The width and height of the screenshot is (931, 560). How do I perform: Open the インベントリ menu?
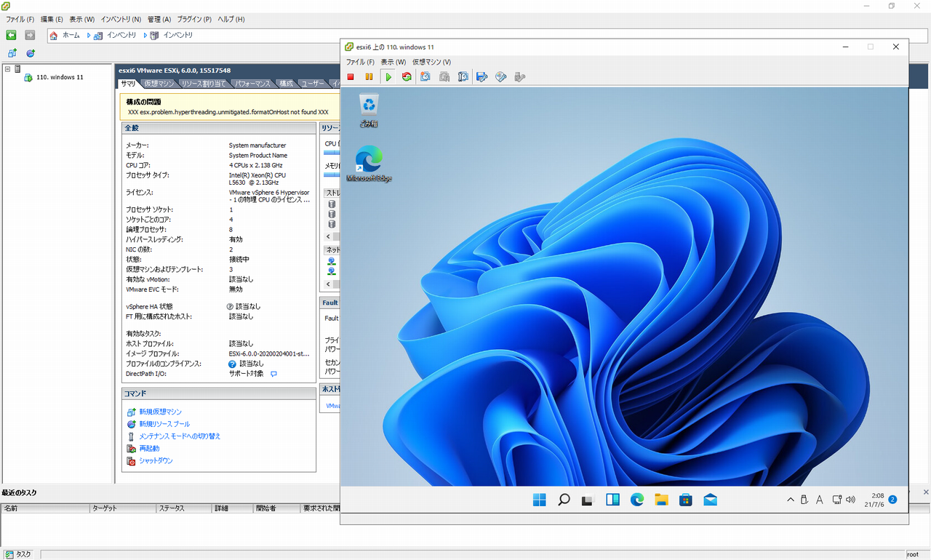click(x=121, y=20)
